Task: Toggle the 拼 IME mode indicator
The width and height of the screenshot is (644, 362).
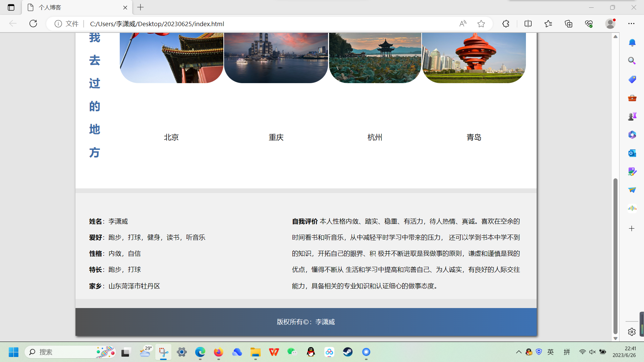Action: click(x=567, y=352)
